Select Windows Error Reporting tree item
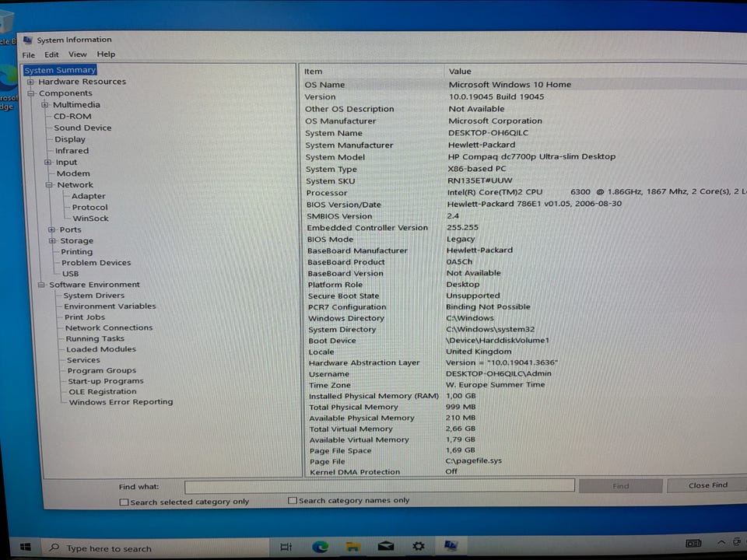The image size is (747, 560). tap(121, 402)
